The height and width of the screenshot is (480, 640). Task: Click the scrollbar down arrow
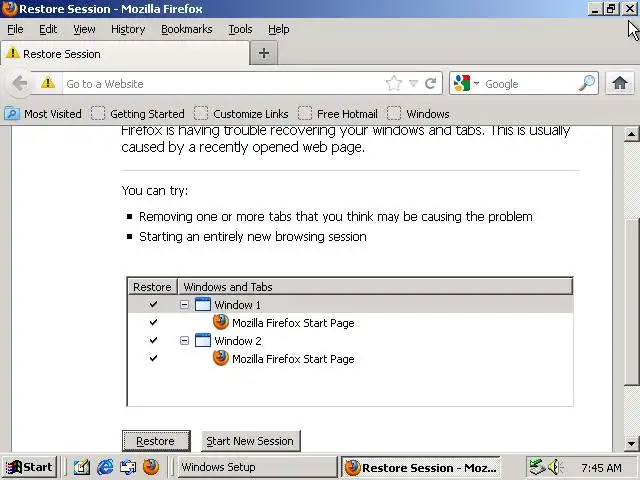coord(631,443)
